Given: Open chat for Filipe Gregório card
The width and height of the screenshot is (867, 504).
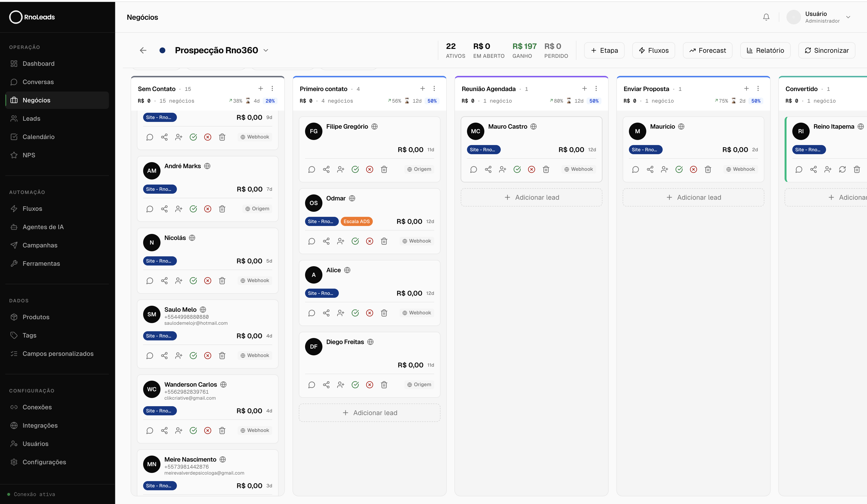Looking at the screenshot, I should 312,169.
